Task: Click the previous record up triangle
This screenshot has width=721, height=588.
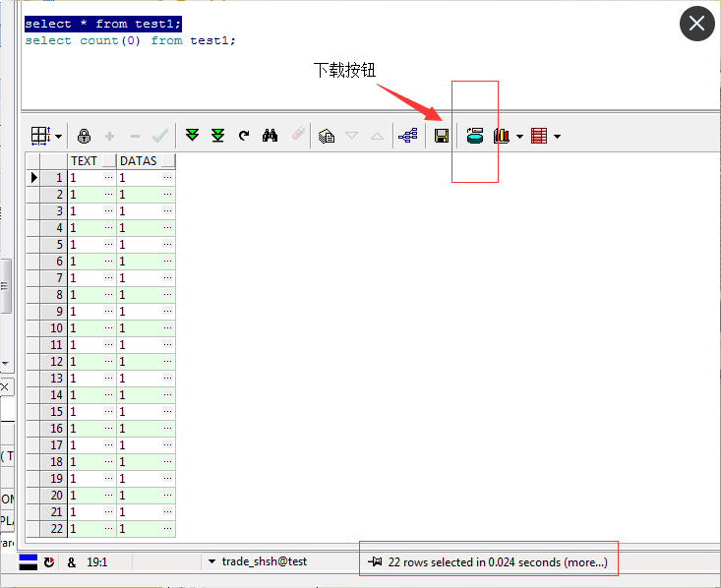Action: [x=377, y=136]
